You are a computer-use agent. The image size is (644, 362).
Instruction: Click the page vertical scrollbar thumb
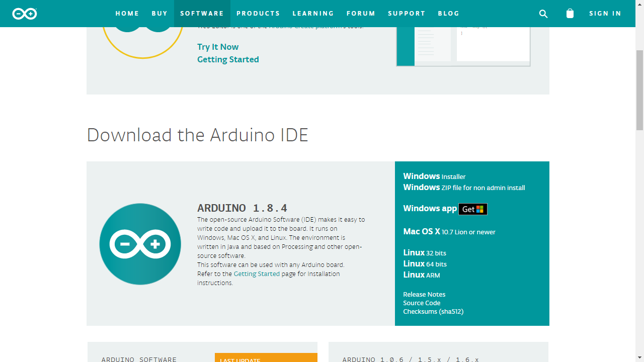click(639, 89)
